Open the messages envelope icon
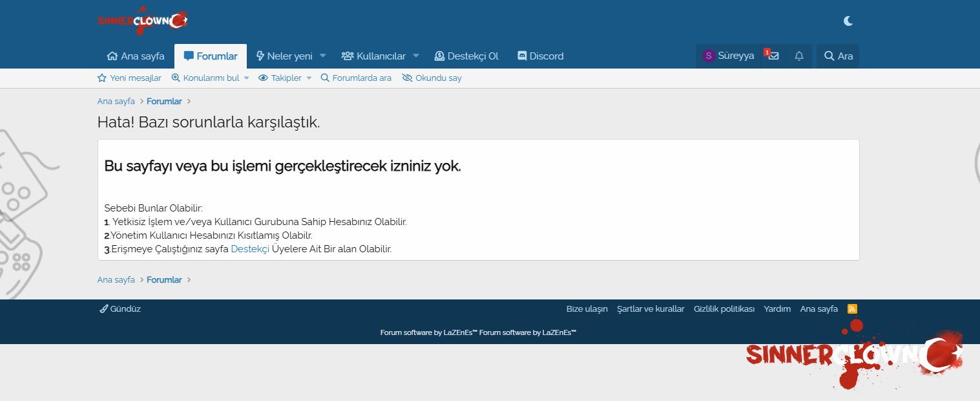Screen dimensions: 980x401 click(773, 56)
